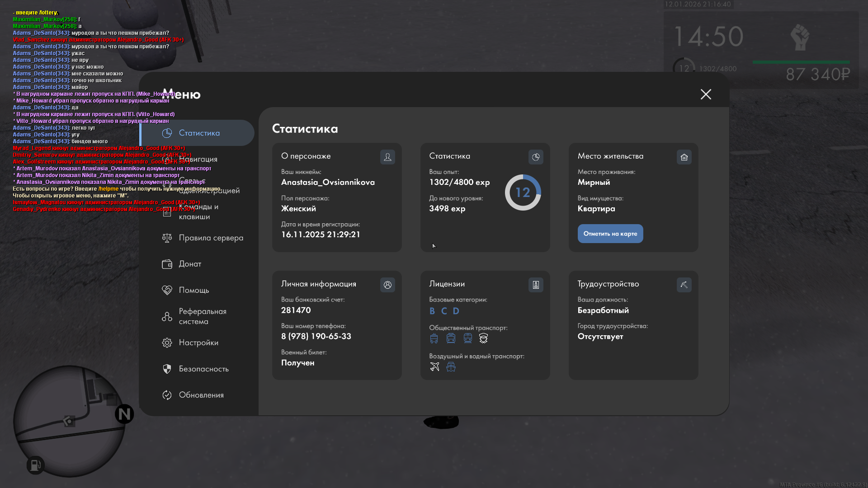This screenshot has height=488, width=868.
Task: Open the Настройки section
Action: coord(198,343)
